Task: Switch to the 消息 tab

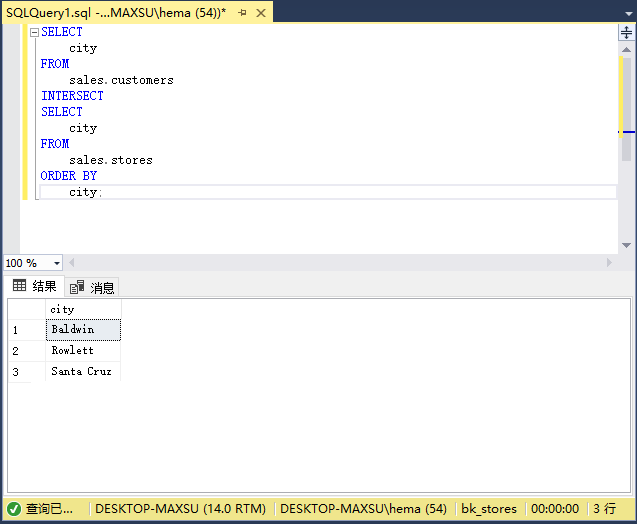Action: point(92,288)
